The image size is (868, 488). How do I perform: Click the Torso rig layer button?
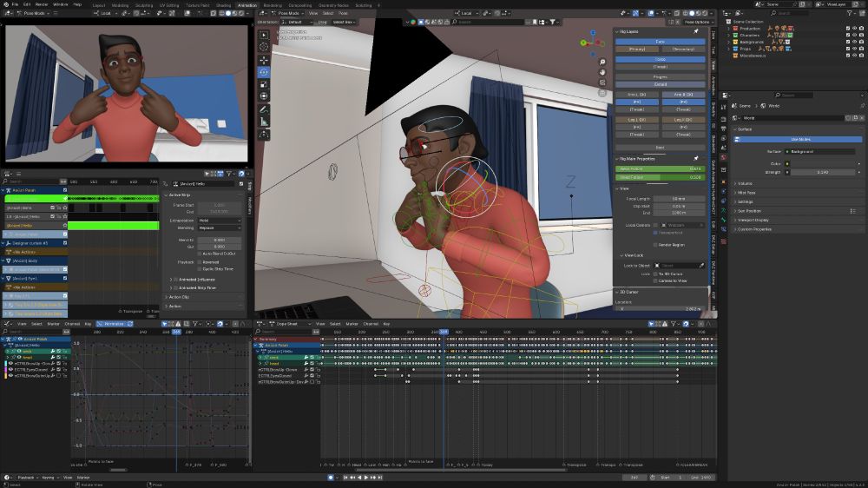pyautogui.click(x=660, y=59)
